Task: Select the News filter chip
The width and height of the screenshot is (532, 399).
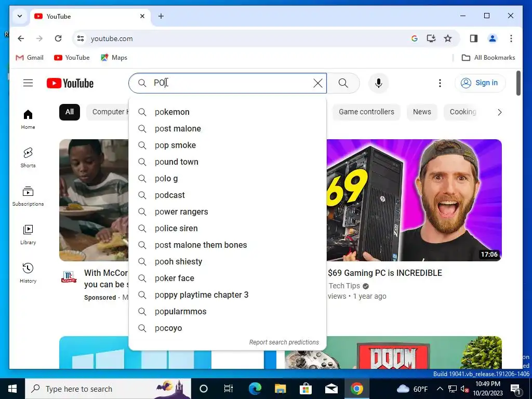Action: coord(422,112)
